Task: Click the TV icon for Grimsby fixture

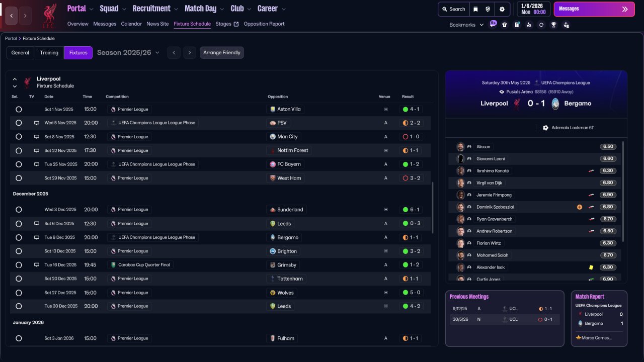Action: click(36, 264)
